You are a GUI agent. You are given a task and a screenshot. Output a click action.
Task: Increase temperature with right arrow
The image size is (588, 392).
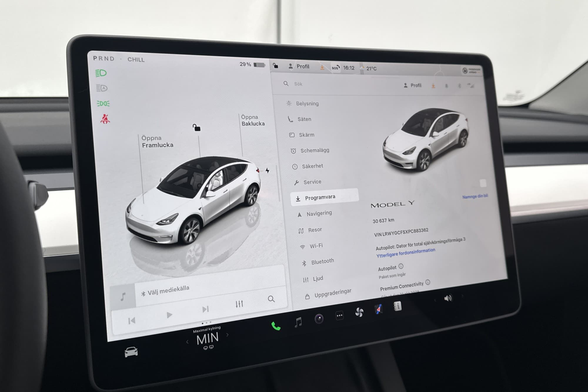227,335
